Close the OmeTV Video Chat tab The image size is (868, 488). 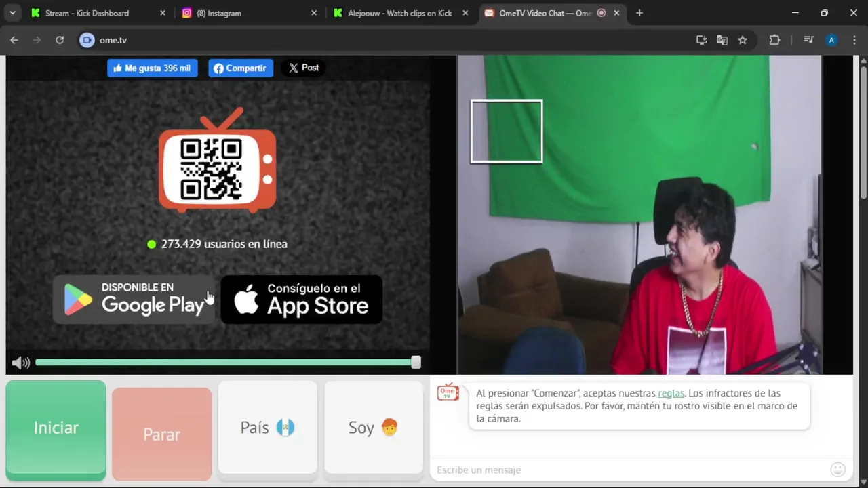(616, 13)
